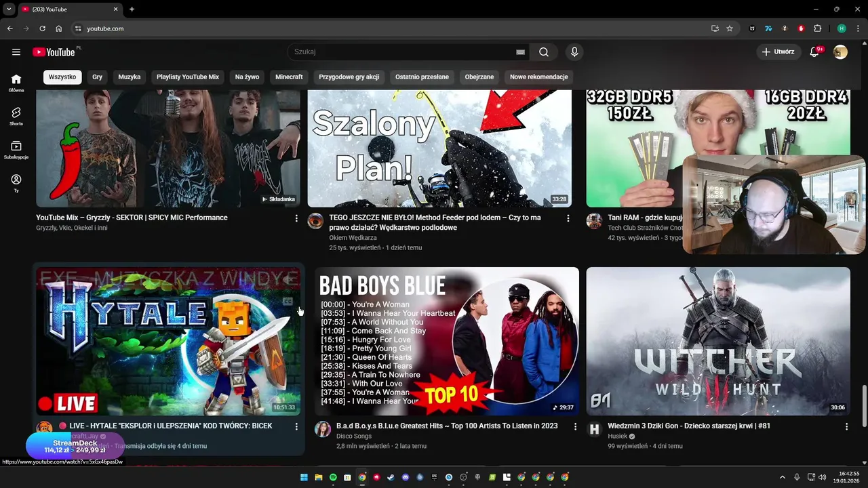Select the Wszystko filter chip
The image size is (868, 488).
(62, 77)
